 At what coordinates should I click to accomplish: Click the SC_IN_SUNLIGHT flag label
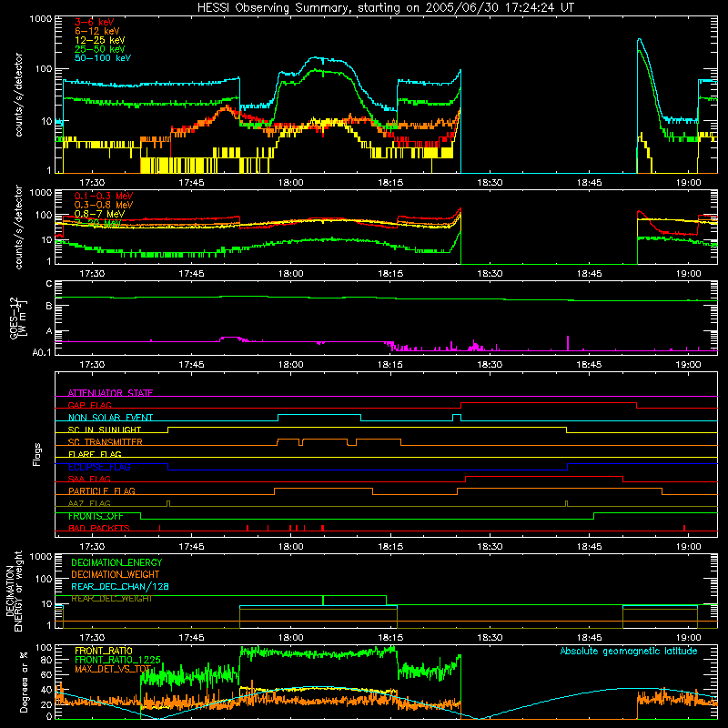(x=105, y=430)
